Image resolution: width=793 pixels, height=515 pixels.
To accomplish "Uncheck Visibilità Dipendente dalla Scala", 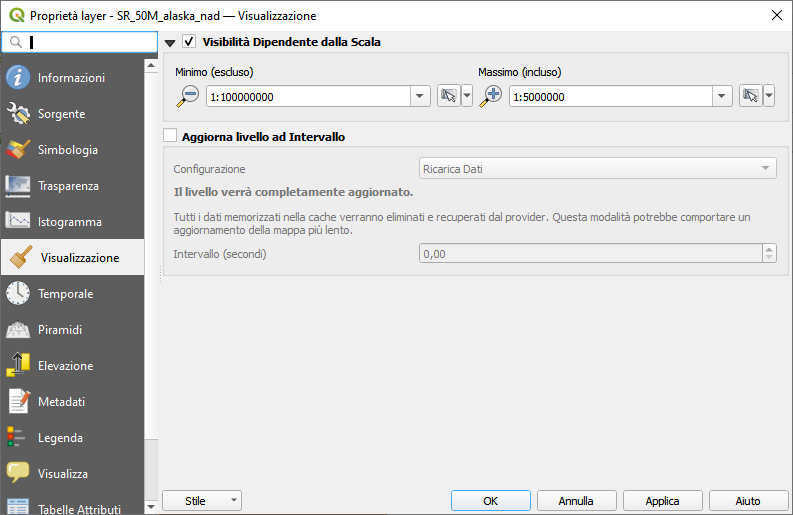I will tap(189, 41).
